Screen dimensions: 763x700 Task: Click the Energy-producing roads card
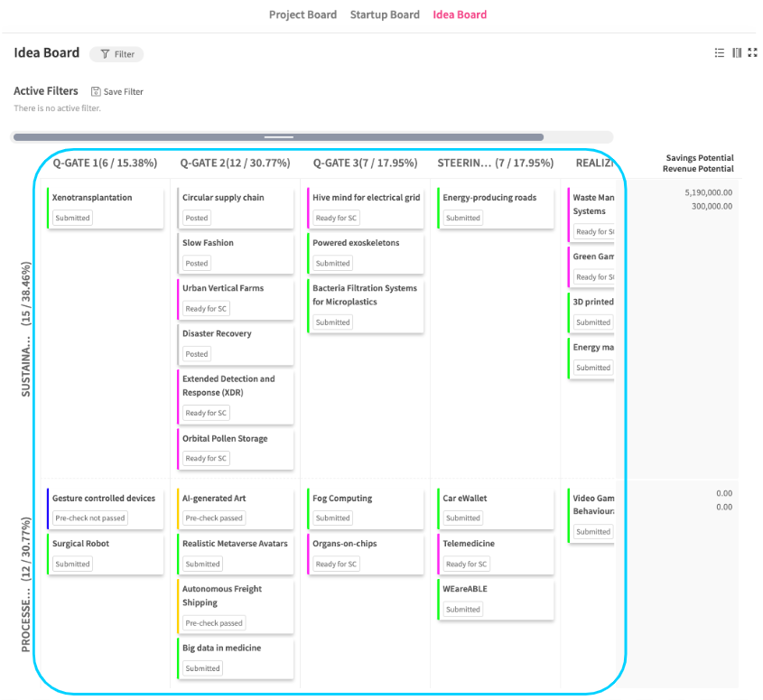tap(489, 198)
